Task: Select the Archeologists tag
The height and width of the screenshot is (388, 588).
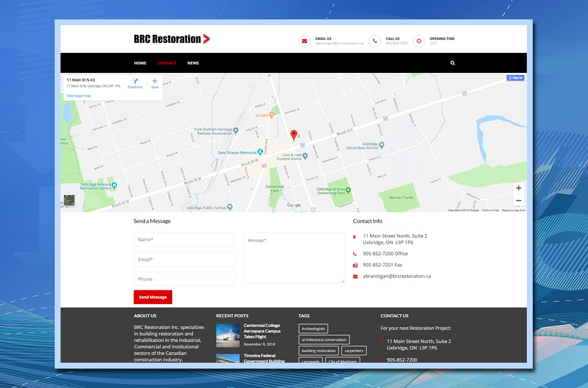Action: pos(313,329)
